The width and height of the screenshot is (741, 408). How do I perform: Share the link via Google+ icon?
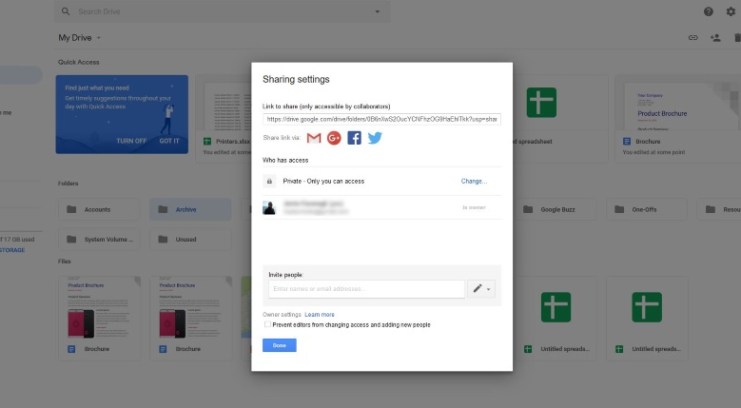point(334,138)
